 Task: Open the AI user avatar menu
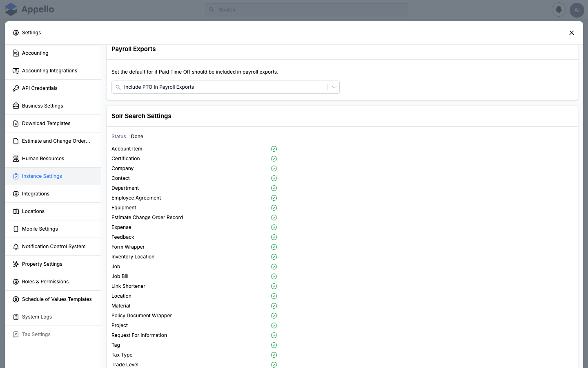577,10
